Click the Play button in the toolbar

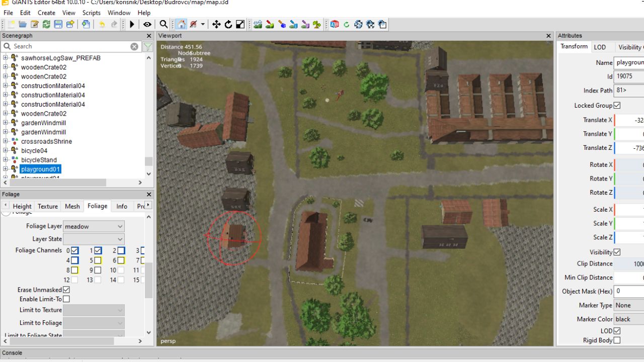point(132,24)
